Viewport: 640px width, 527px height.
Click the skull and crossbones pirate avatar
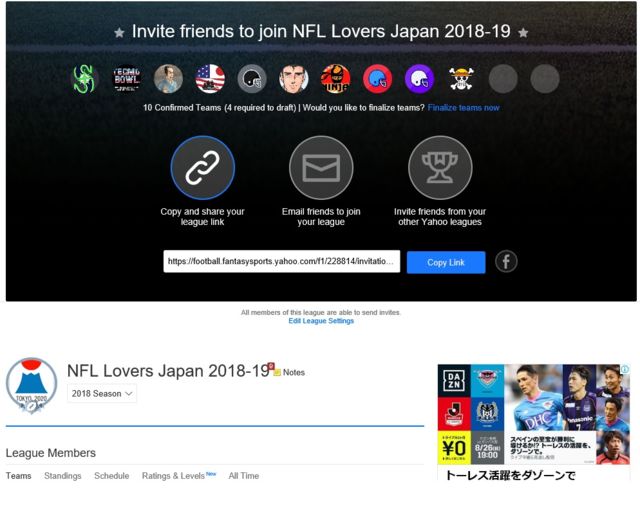(461, 79)
